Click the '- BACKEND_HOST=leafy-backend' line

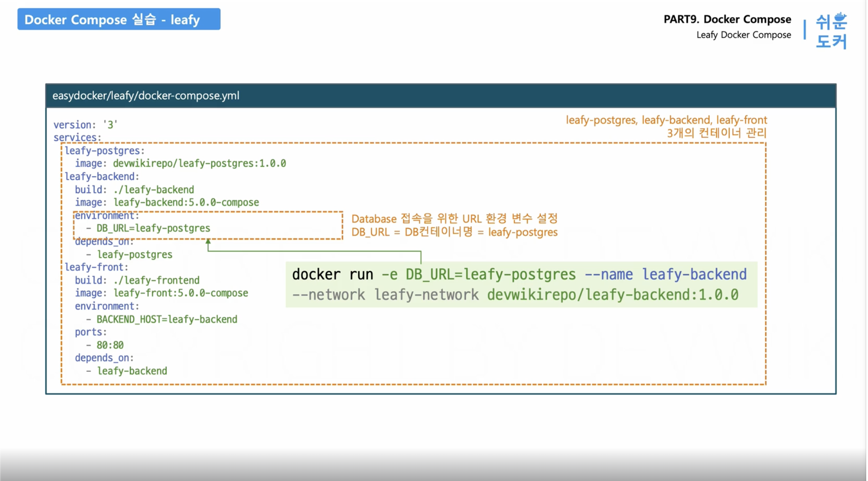(161, 320)
